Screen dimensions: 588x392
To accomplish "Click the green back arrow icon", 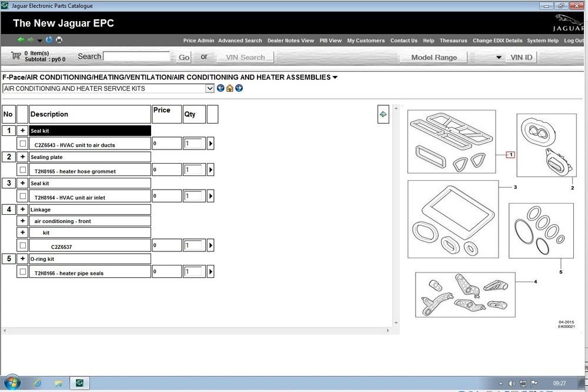I will coord(21,40).
